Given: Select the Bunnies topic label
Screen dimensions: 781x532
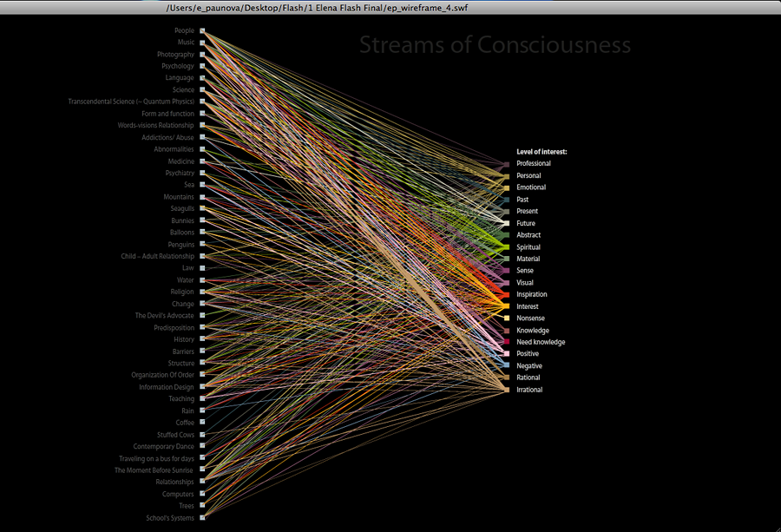Looking at the screenshot, I should tap(183, 220).
